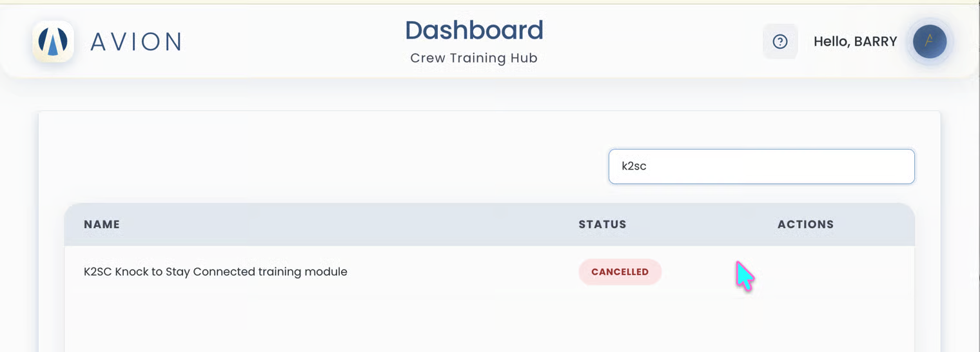Open the user avatar profile menu

(929, 41)
